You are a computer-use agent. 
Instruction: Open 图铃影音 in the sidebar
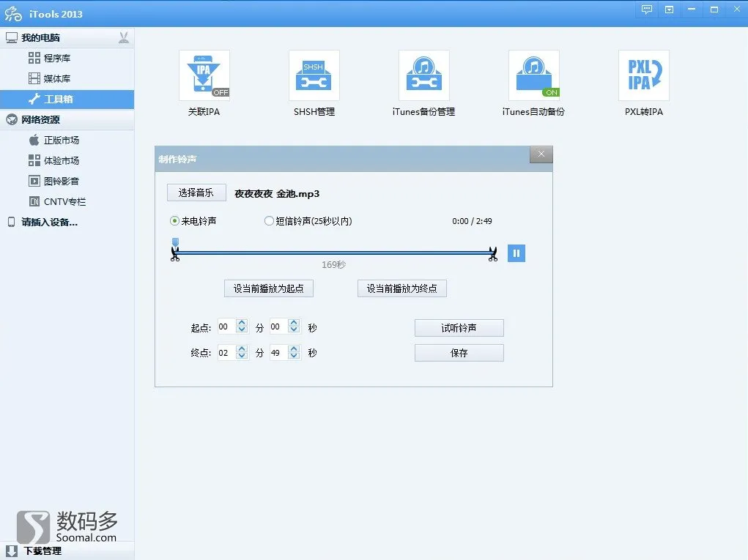click(67, 181)
